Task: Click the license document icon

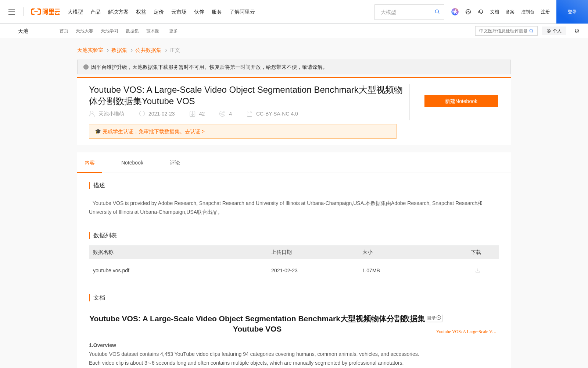Action: click(x=250, y=114)
